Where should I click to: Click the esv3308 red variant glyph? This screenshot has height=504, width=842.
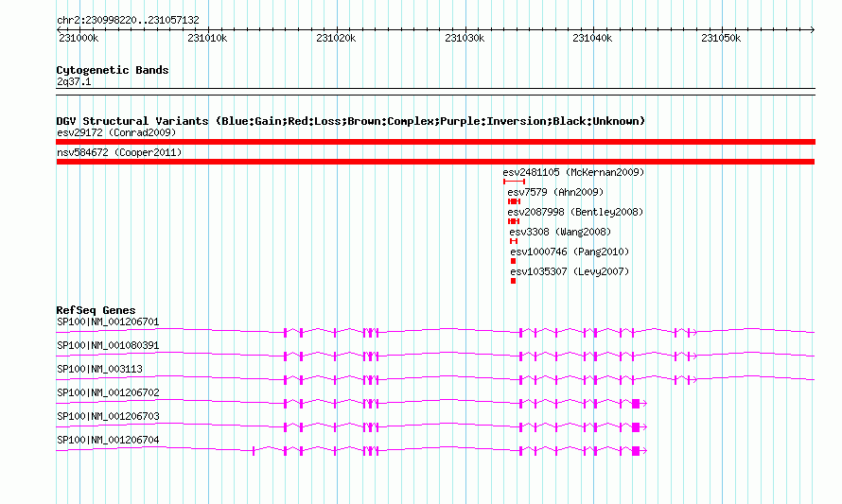pos(514,241)
